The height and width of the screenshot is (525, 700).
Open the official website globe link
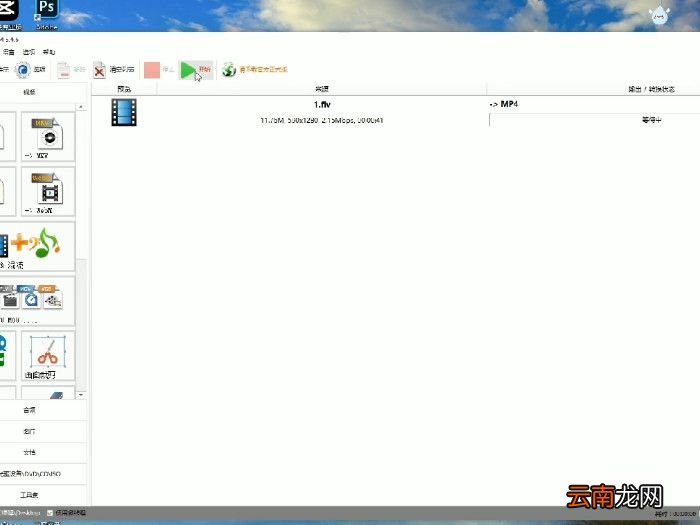[229, 70]
